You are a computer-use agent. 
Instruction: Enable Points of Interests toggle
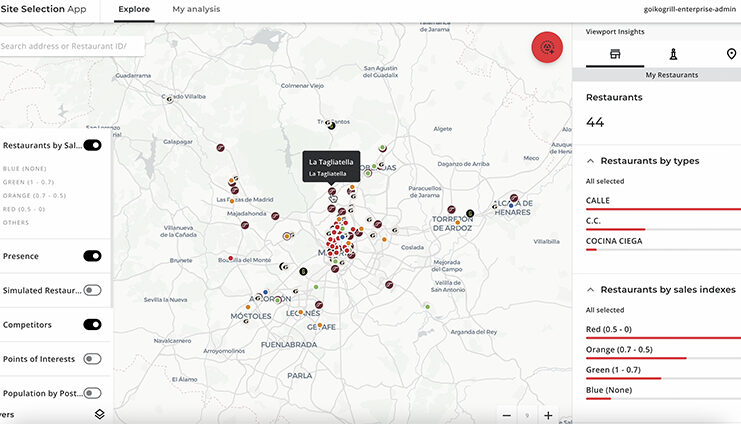92,359
